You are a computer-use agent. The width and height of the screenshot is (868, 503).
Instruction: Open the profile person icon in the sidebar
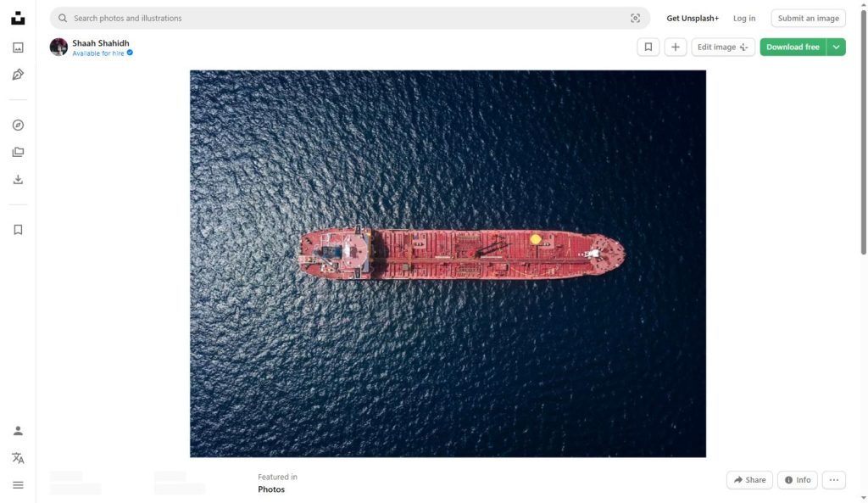[x=18, y=431]
